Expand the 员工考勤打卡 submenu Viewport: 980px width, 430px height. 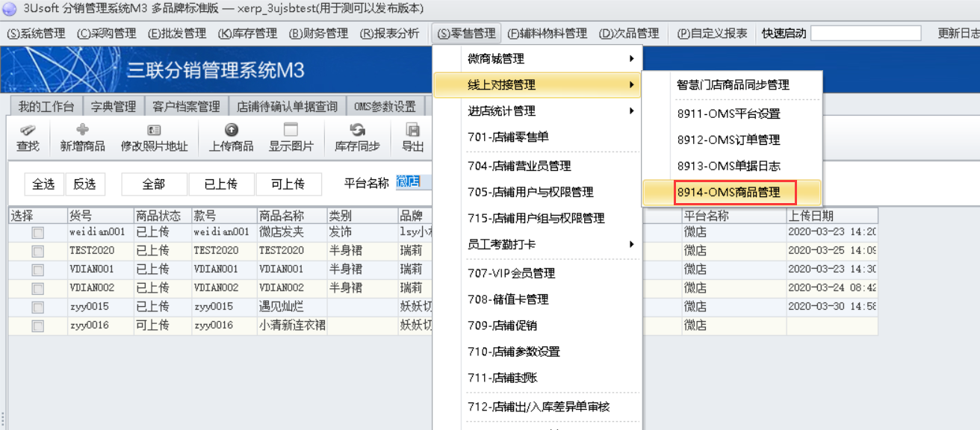click(x=536, y=244)
